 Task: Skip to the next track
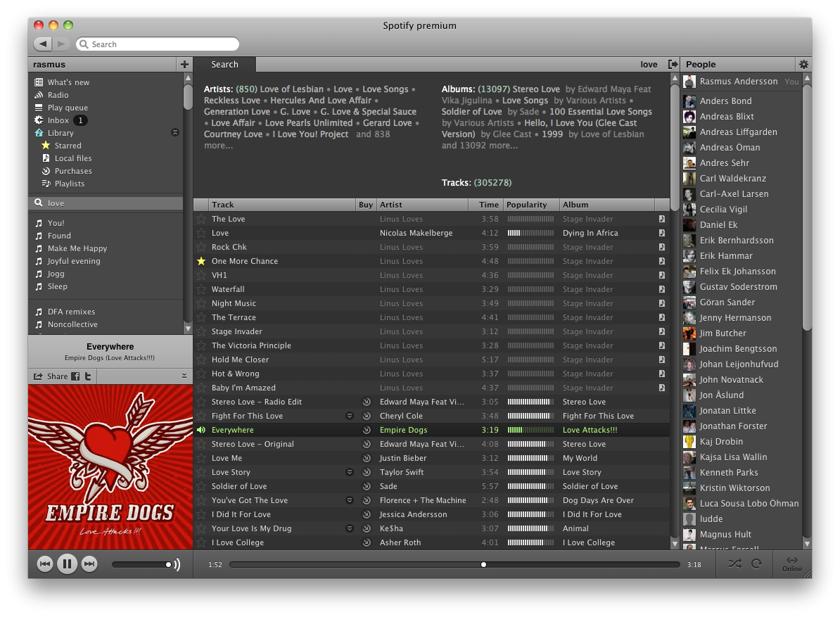point(89,564)
